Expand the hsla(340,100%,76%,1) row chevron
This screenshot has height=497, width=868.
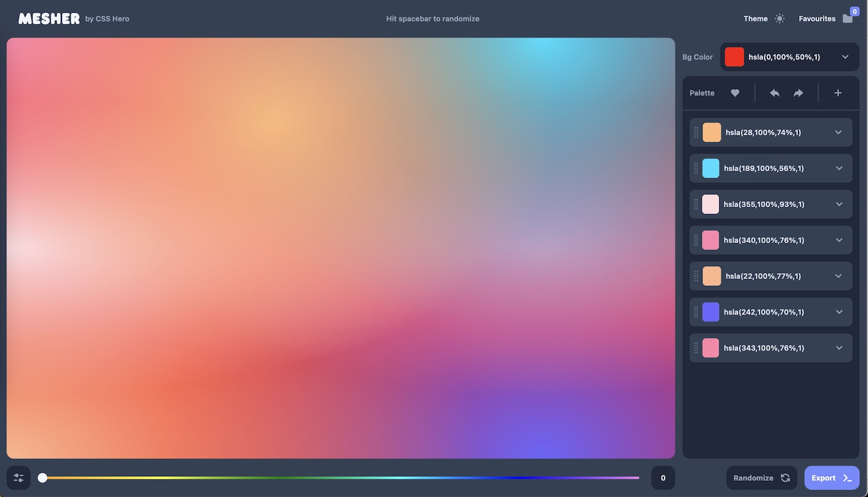(839, 240)
